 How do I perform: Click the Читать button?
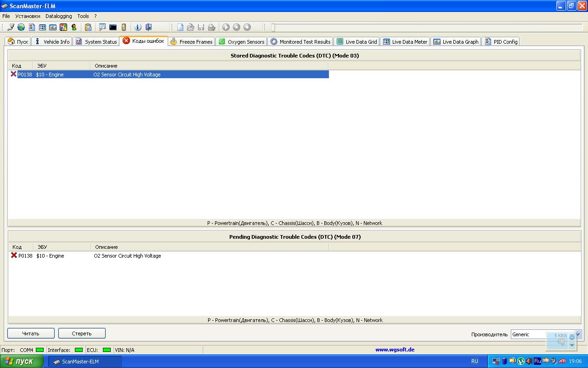31,333
